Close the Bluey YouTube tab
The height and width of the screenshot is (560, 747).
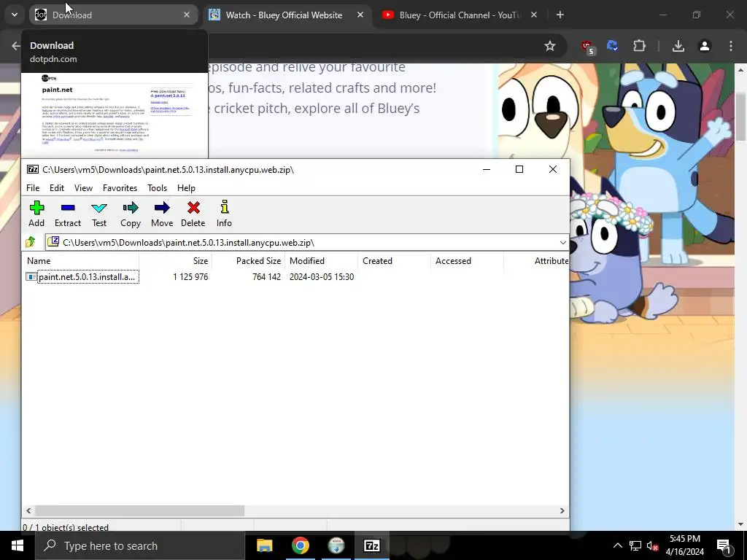534,15
